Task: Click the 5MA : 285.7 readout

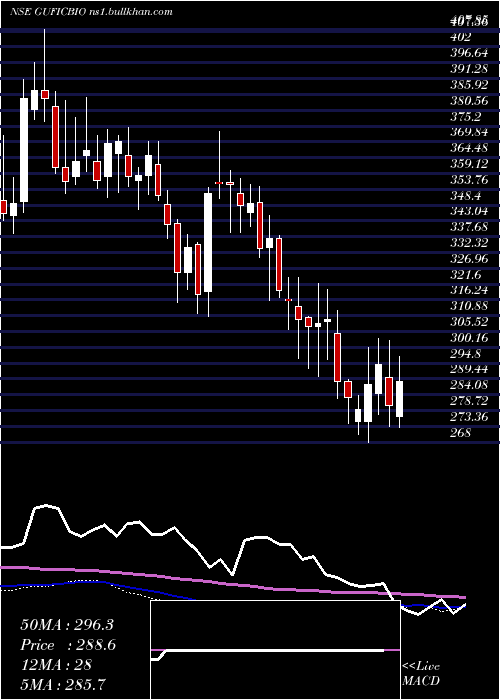Action: tap(64, 684)
